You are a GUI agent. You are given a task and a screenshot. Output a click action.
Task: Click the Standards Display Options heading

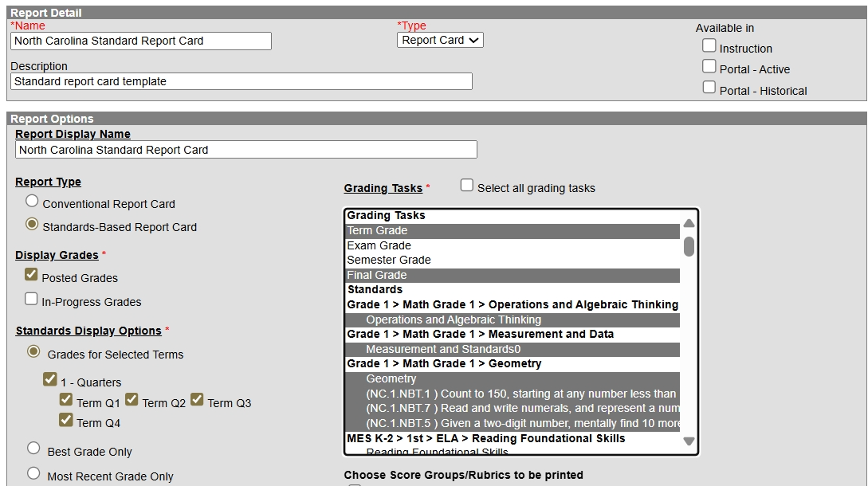[88, 331]
